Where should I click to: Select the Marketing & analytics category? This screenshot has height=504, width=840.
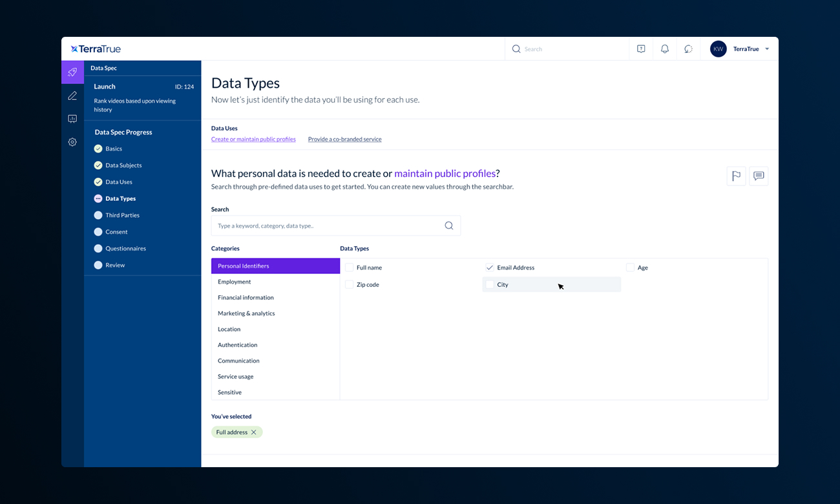tap(275, 313)
